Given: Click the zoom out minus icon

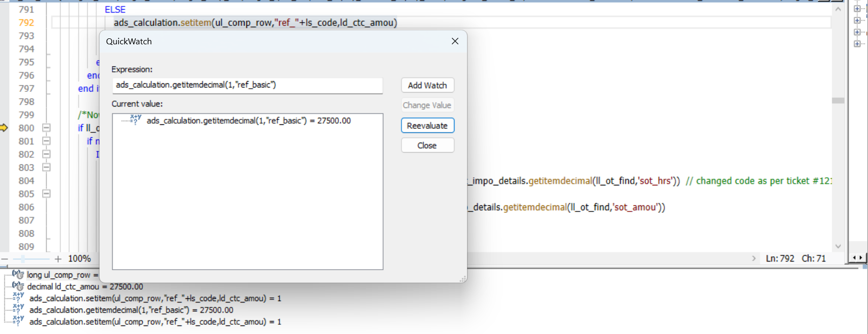Looking at the screenshot, I should click(x=4, y=259).
